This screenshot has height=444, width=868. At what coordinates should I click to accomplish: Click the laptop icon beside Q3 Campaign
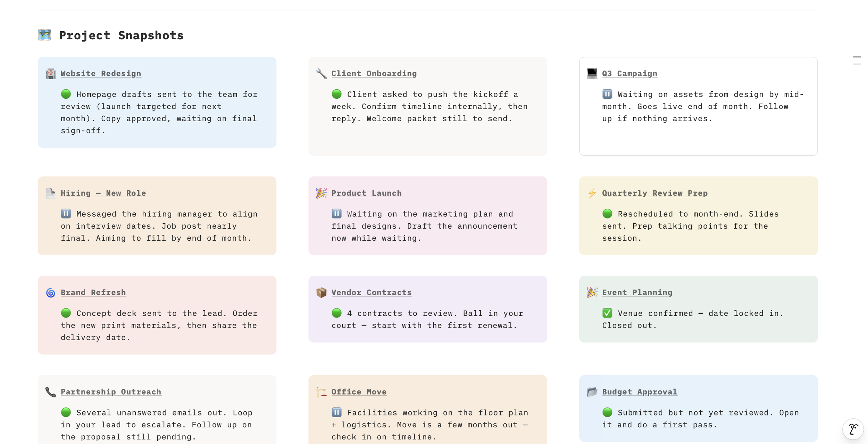592,74
